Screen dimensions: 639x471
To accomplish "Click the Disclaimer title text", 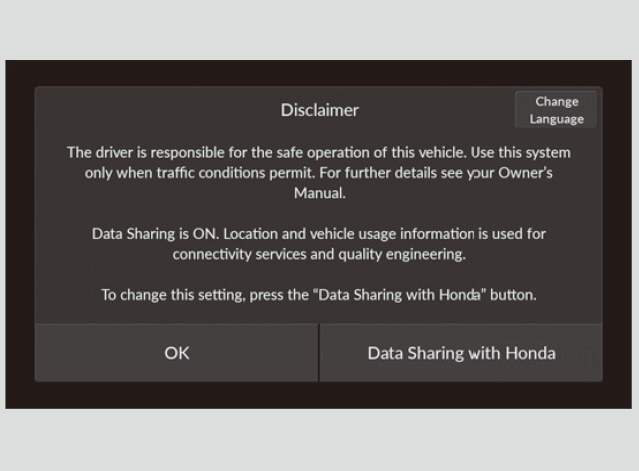I will click(x=320, y=110).
